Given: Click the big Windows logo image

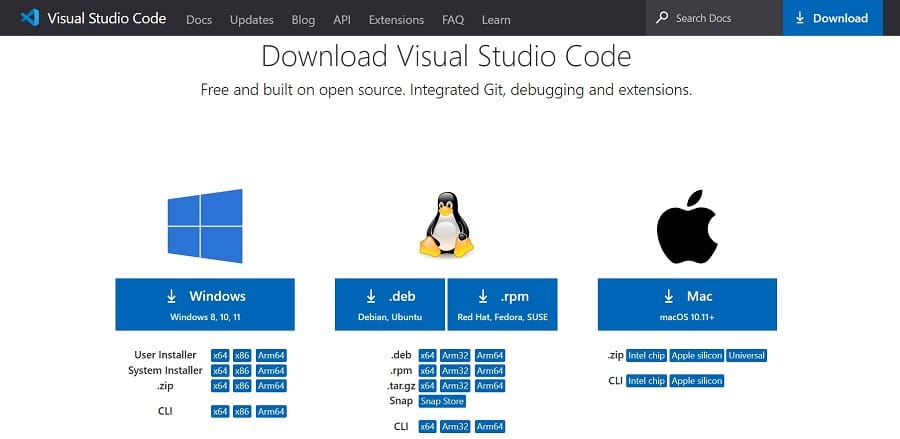Looking at the screenshot, I should 205,226.
